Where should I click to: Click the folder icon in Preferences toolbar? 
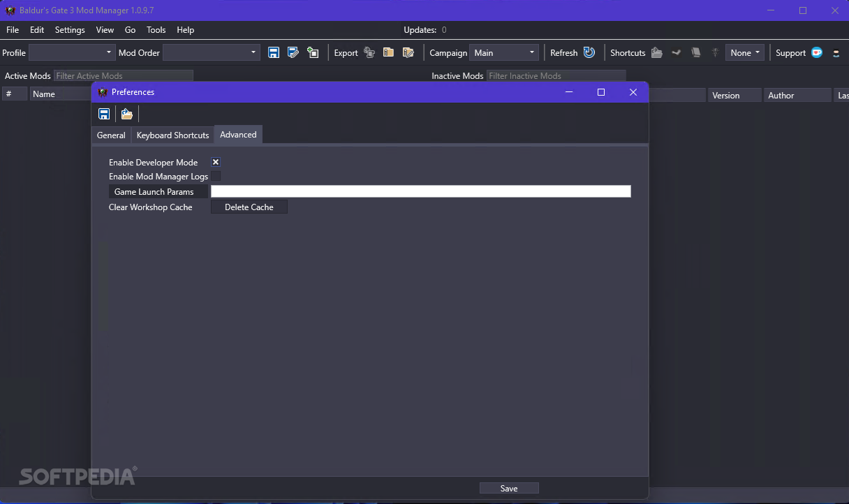(126, 114)
